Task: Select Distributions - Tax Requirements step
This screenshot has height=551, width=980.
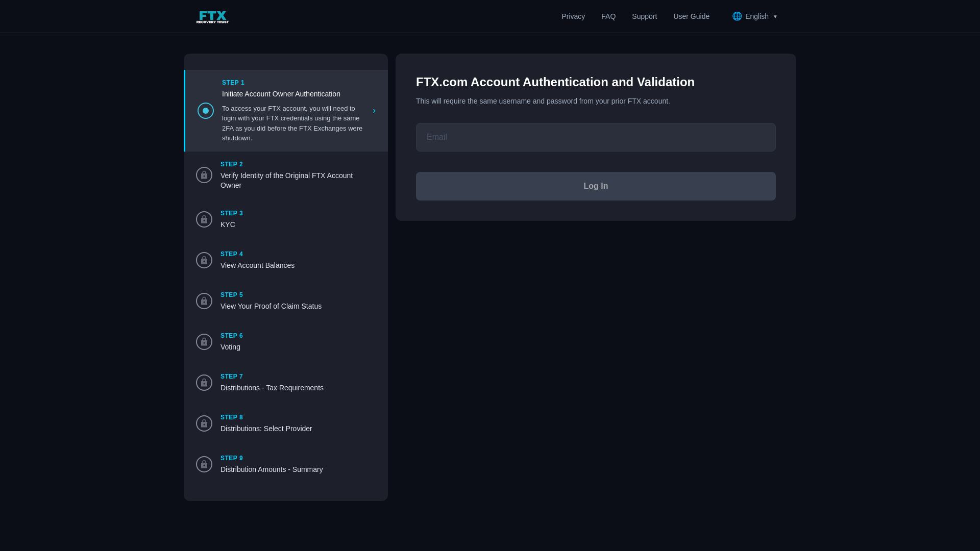Action: tap(272, 388)
